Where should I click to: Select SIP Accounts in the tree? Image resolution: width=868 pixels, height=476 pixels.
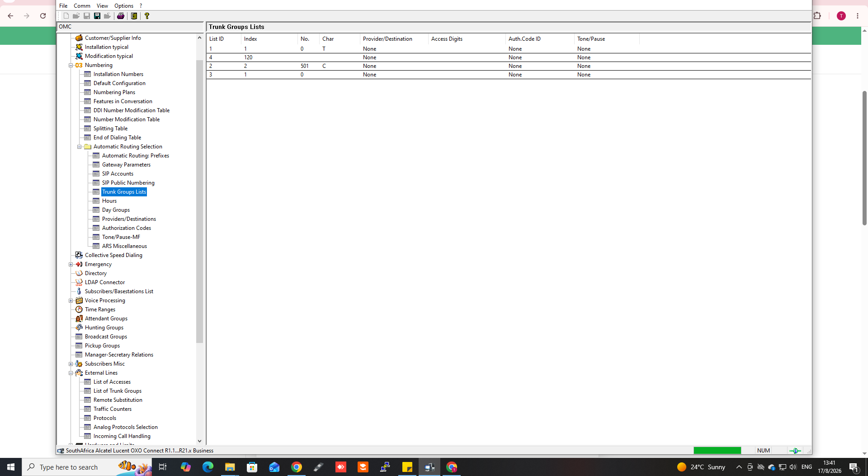click(118, 174)
